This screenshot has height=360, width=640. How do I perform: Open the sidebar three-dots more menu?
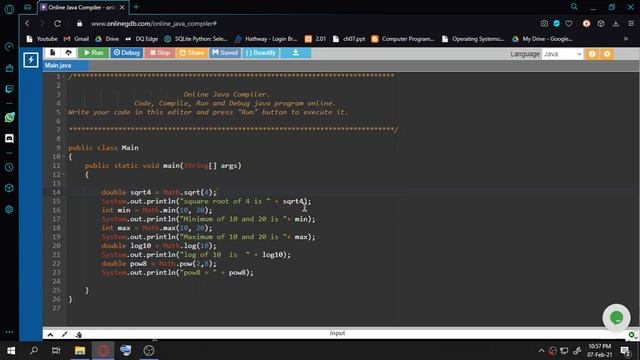[9, 332]
